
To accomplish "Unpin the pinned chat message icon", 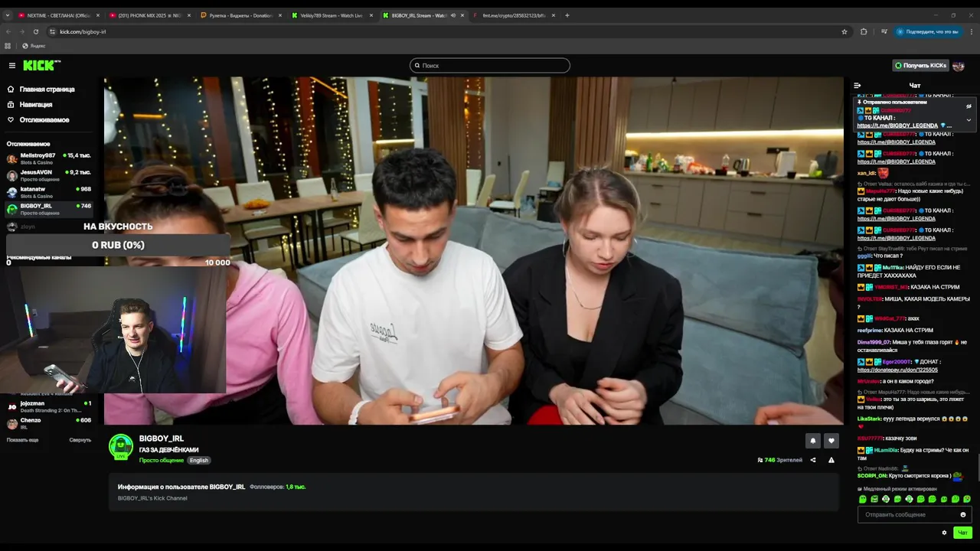I will point(969,106).
